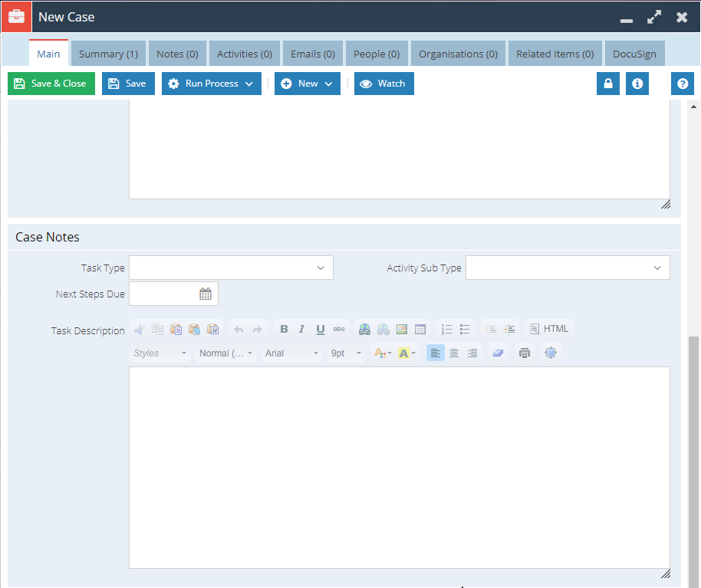Decrease the paragraph indent
701x588 pixels.
pyautogui.click(x=491, y=330)
